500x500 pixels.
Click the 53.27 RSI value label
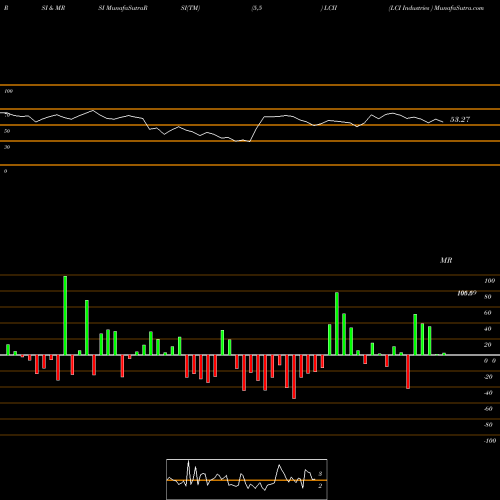(460, 120)
